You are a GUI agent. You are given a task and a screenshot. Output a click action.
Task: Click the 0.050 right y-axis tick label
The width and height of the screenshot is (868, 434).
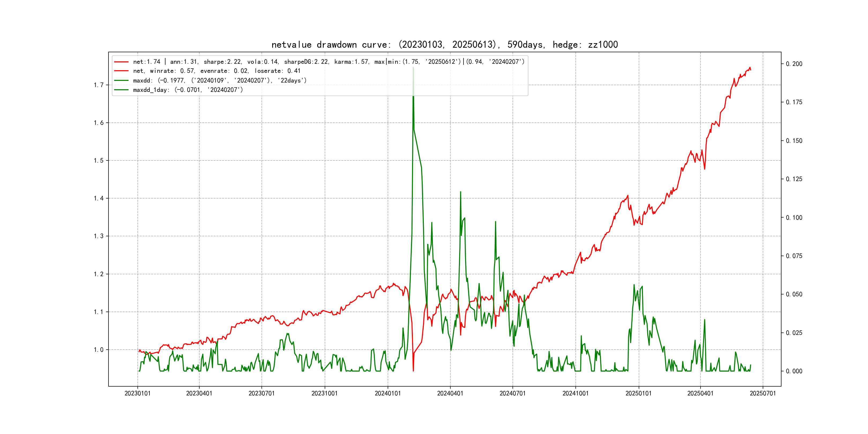pyautogui.click(x=794, y=294)
